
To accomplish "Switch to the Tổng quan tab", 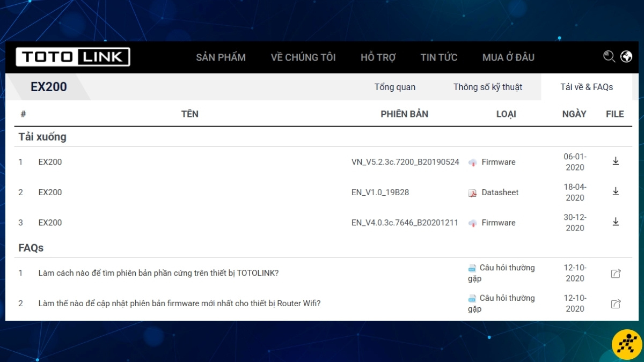I will (x=395, y=87).
